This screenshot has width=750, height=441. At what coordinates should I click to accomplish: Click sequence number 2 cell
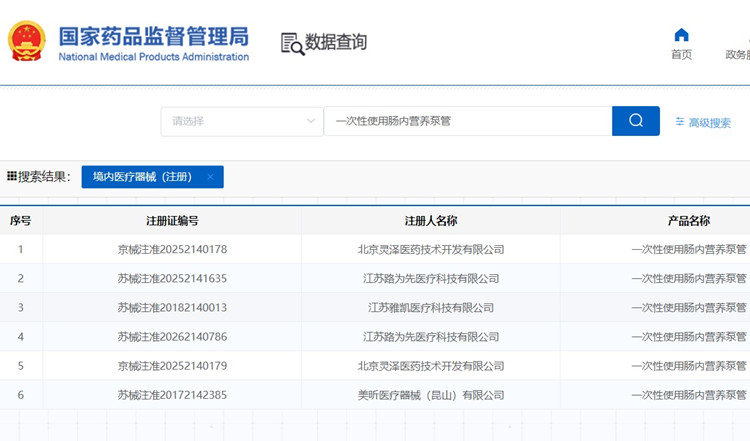tap(21, 278)
